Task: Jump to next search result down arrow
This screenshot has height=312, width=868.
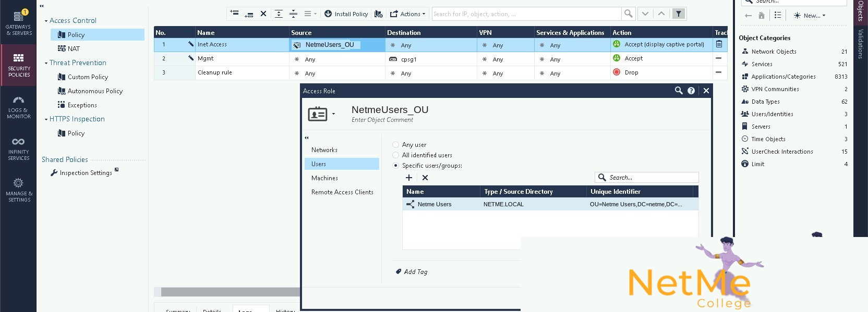Action: pyautogui.click(x=645, y=14)
